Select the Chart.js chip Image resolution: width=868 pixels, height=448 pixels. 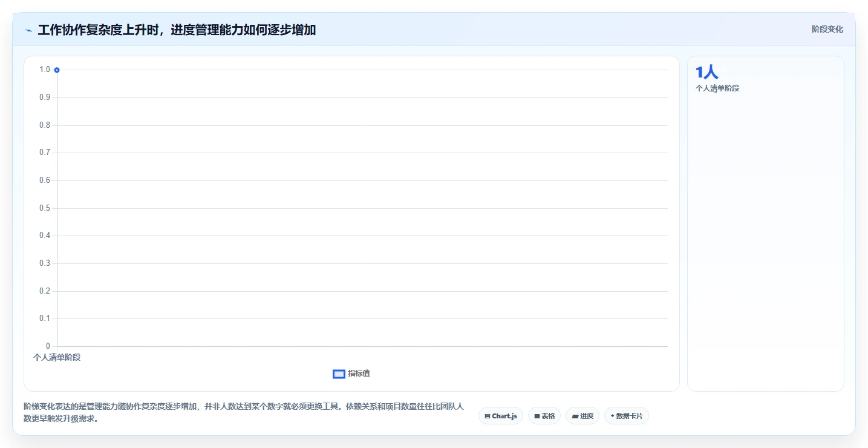(501, 416)
